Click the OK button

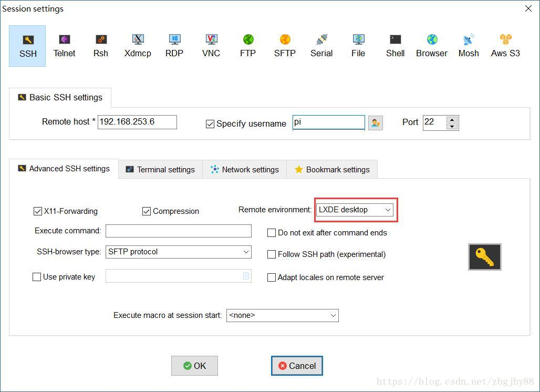(x=194, y=365)
